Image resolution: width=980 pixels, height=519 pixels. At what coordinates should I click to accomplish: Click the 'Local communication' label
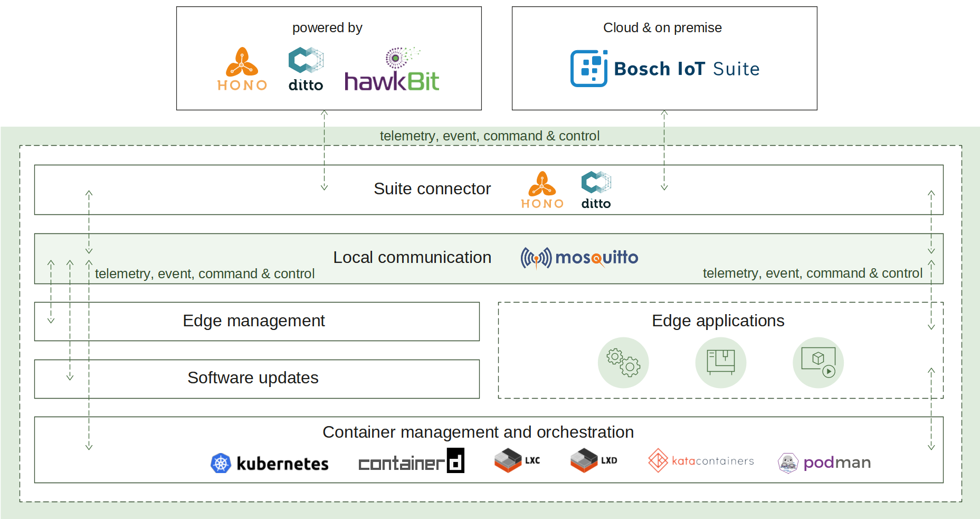412,257
